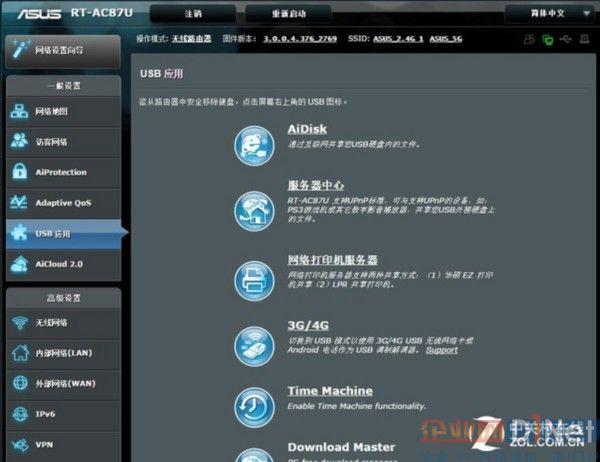The height and width of the screenshot is (462, 600).
Task: Open Network Setup Wizard (网络设置向导)
Action: (x=63, y=51)
